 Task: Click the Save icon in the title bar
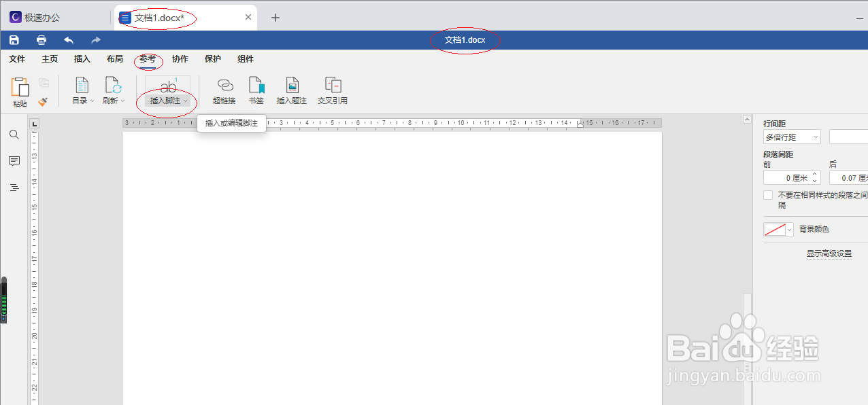click(x=14, y=39)
